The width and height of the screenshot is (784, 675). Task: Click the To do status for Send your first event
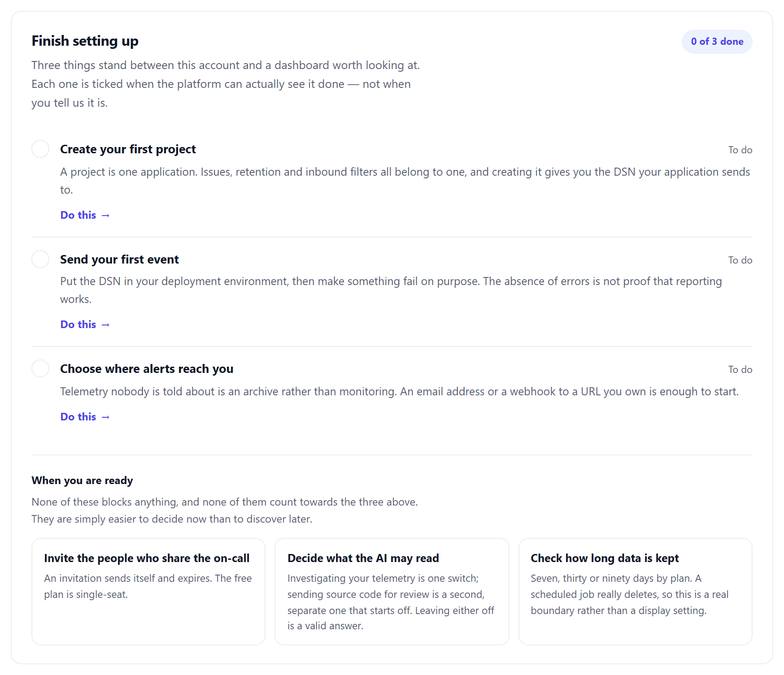[740, 260]
